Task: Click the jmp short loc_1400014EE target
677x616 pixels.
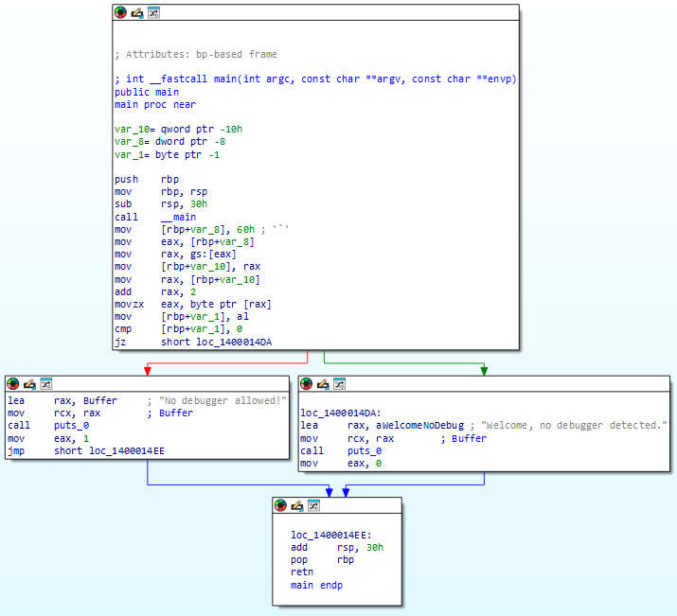Action: [127, 450]
